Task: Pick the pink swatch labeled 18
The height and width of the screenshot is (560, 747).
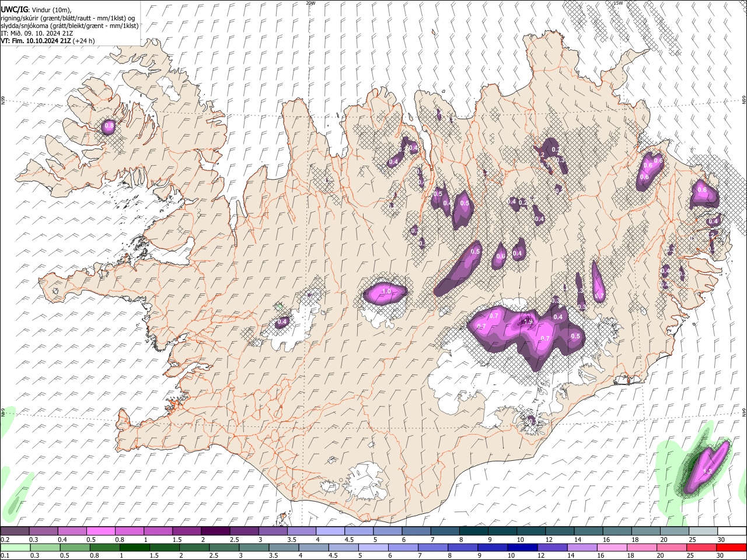Action: coord(642,547)
